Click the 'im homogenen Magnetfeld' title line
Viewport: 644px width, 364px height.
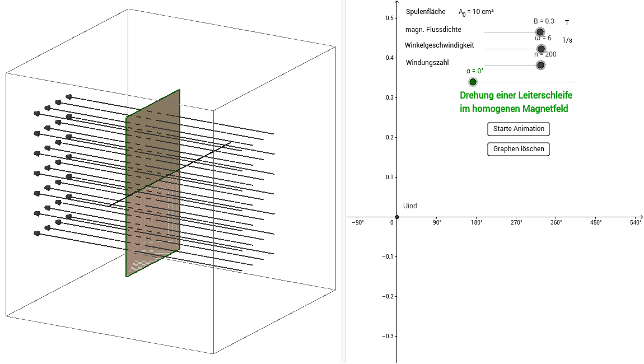514,109
